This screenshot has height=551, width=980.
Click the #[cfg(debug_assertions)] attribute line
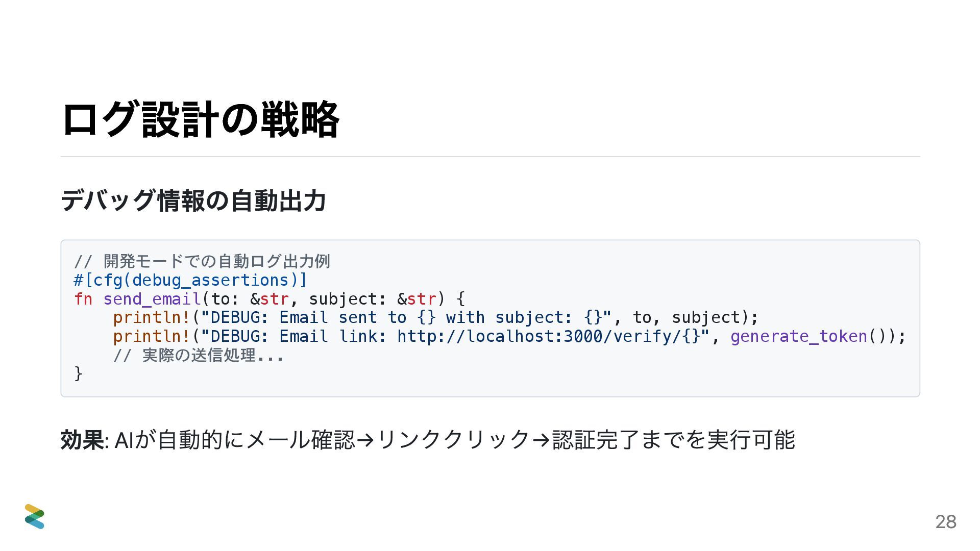tap(191, 280)
